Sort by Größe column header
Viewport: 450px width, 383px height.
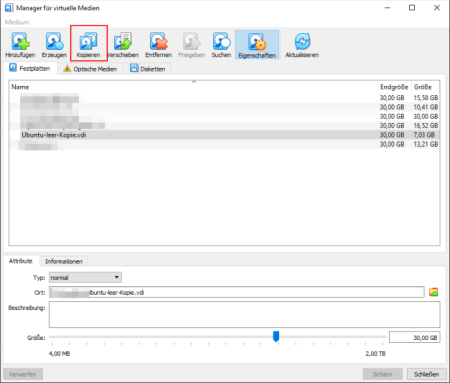[x=425, y=87]
